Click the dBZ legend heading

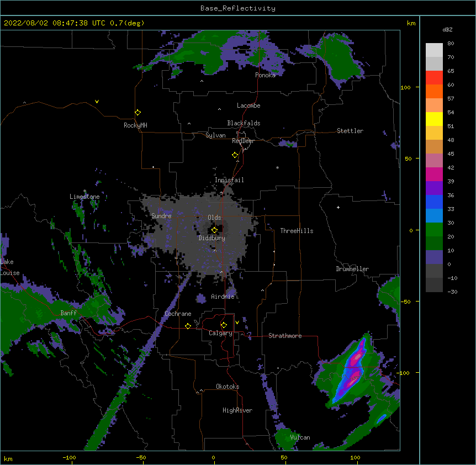point(447,30)
